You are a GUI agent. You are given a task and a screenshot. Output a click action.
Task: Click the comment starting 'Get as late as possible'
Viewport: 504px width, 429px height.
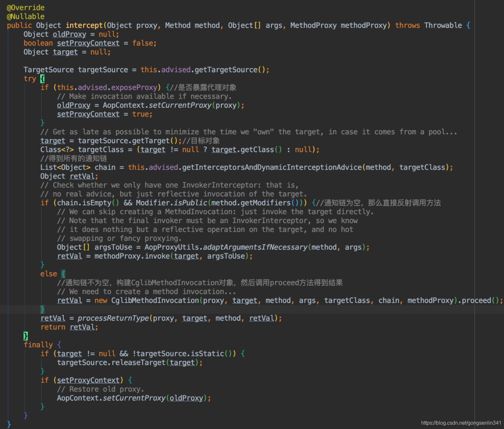click(248, 132)
